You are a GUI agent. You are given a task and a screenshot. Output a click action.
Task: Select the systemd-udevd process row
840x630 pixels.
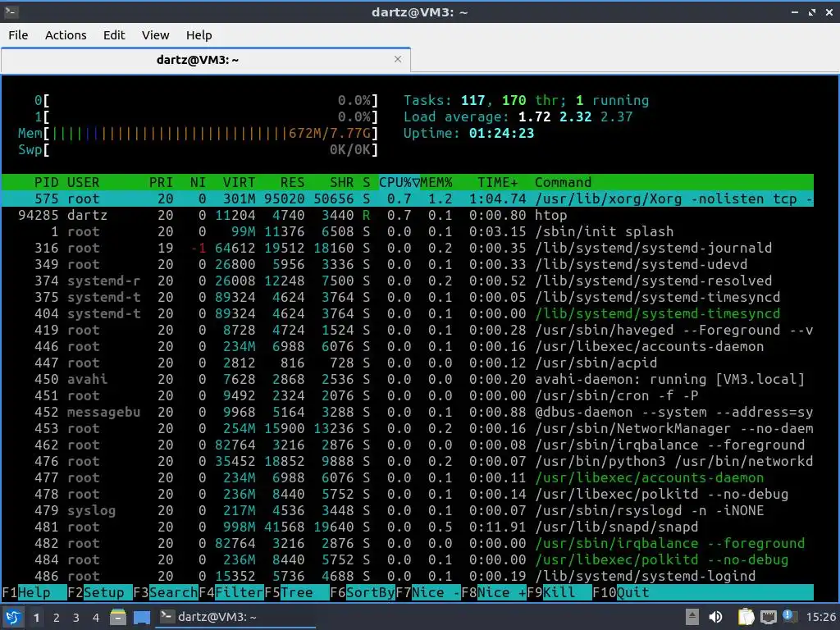tap(407, 265)
